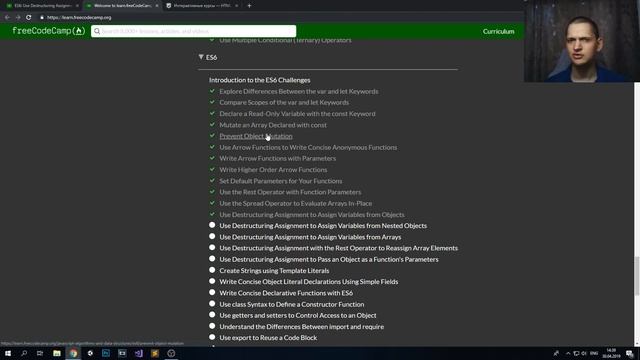This screenshot has width=640, height=360.
Task: Click the browser address bar URL
Action: tap(79, 18)
